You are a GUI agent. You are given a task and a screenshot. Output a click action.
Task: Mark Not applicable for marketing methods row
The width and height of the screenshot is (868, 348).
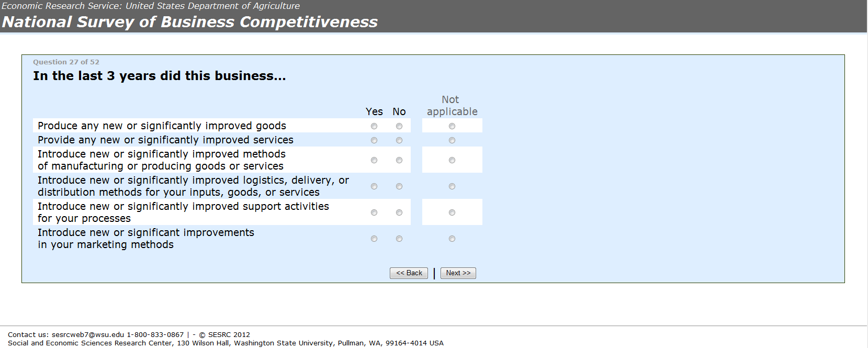452,239
